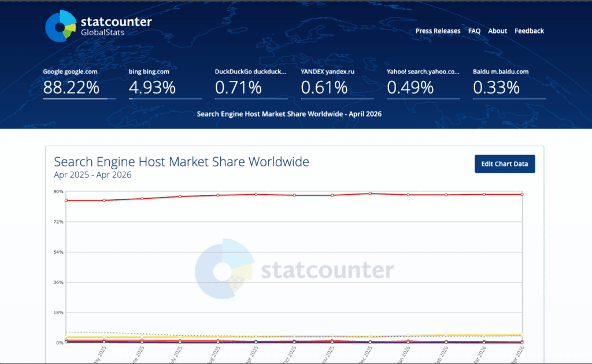
Task: Go to the FAQ link
Action: click(x=474, y=31)
